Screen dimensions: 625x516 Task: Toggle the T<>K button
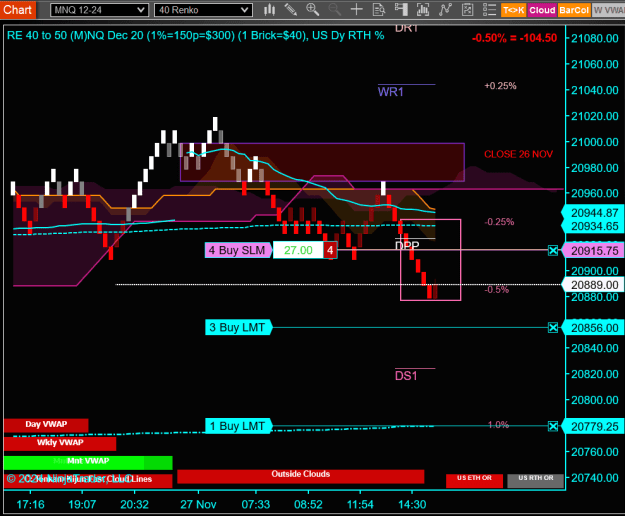(x=514, y=10)
